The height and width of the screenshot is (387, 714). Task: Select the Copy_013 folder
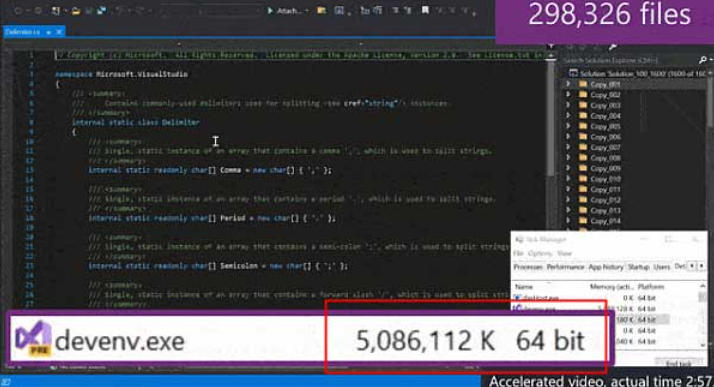(x=605, y=210)
